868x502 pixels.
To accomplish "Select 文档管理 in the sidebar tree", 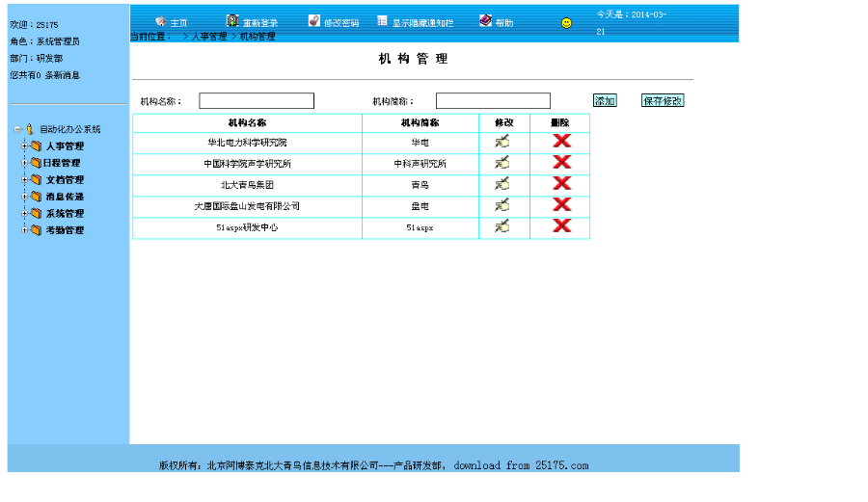I will click(x=65, y=179).
